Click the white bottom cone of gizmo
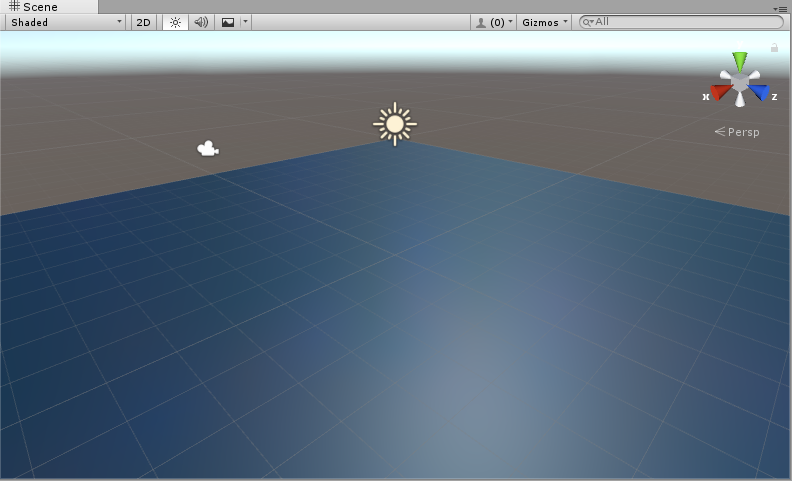This screenshot has width=792, height=481. [x=740, y=100]
